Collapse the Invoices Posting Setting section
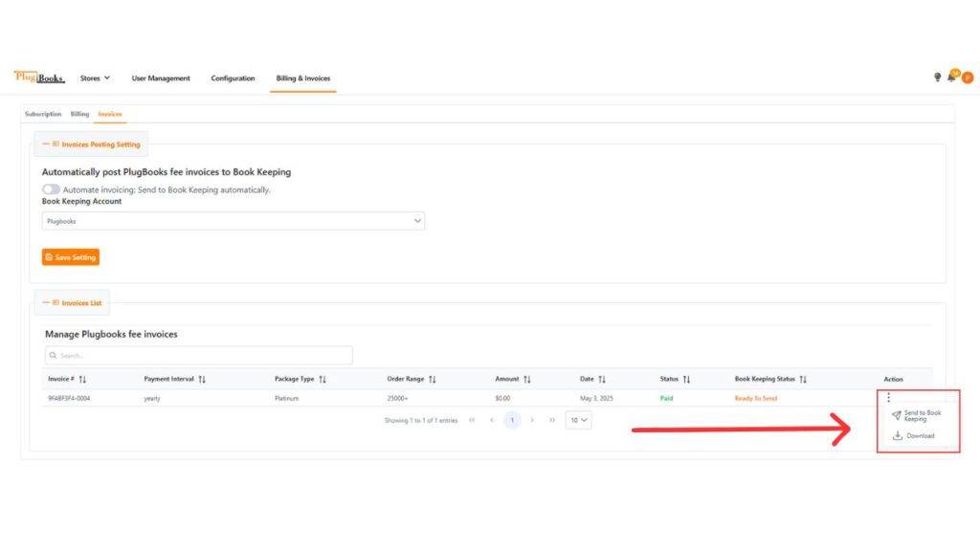The image size is (980, 551). pyautogui.click(x=47, y=144)
